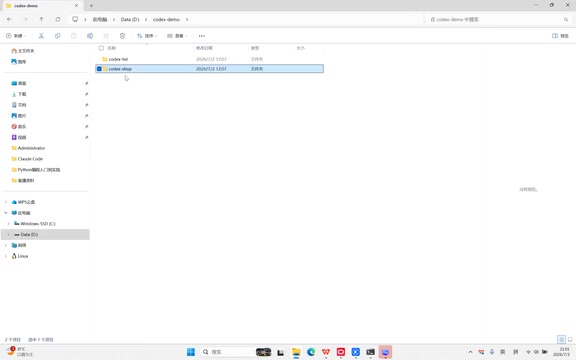Go back with the left arrow button
The height and width of the screenshot is (360, 576).
(x=9, y=19)
